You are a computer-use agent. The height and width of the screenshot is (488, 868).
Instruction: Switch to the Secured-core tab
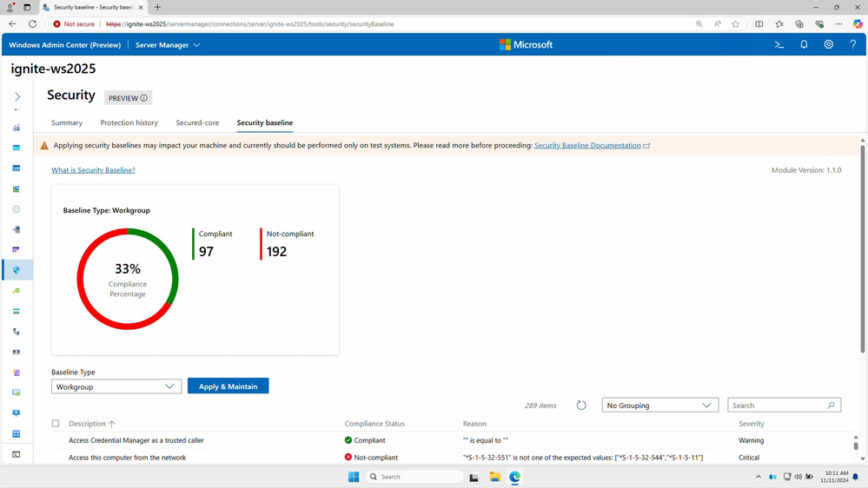(197, 122)
